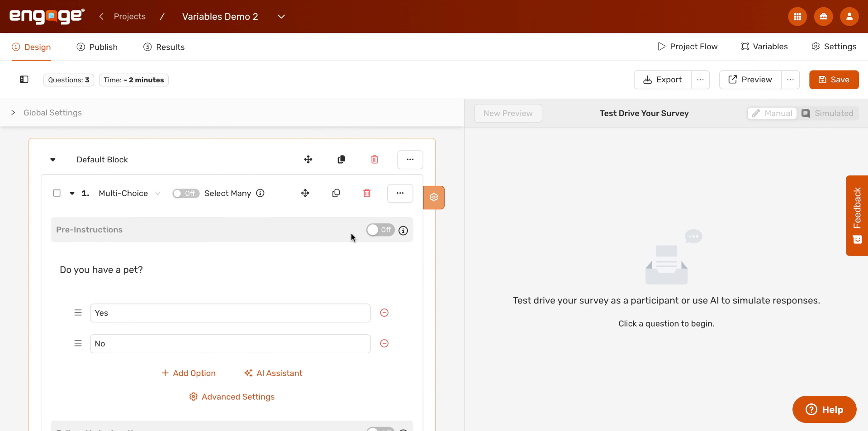Open project Settings
Screen dimensions: 868x431
tap(834, 47)
